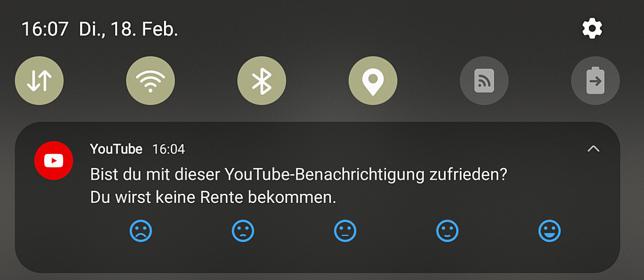Toggle the location pin quick setting
The width and height of the screenshot is (644, 280).
pyautogui.click(x=373, y=81)
